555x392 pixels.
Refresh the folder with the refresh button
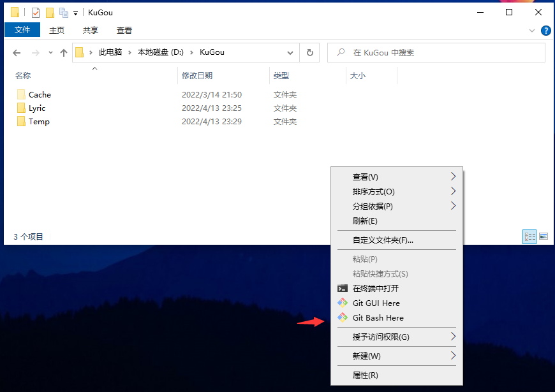click(x=309, y=53)
